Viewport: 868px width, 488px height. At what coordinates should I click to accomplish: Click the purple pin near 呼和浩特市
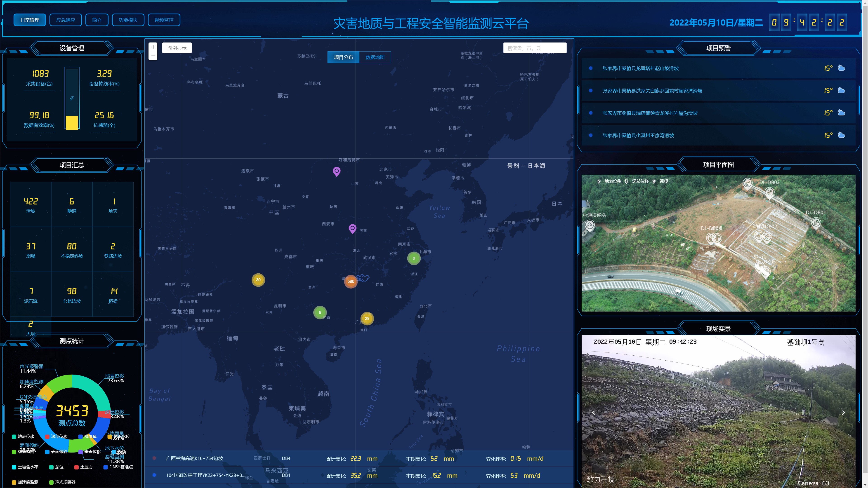tap(336, 171)
